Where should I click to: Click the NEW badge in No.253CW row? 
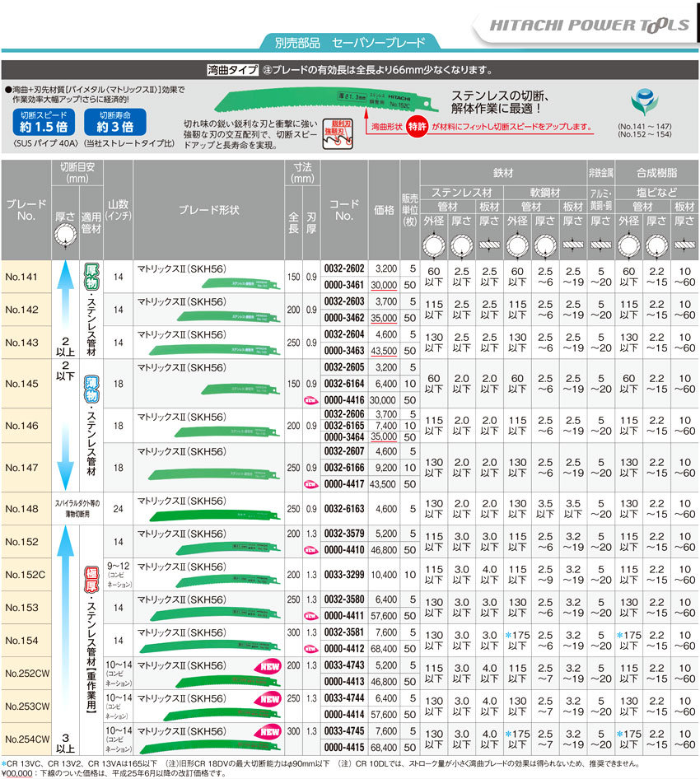click(268, 699)
